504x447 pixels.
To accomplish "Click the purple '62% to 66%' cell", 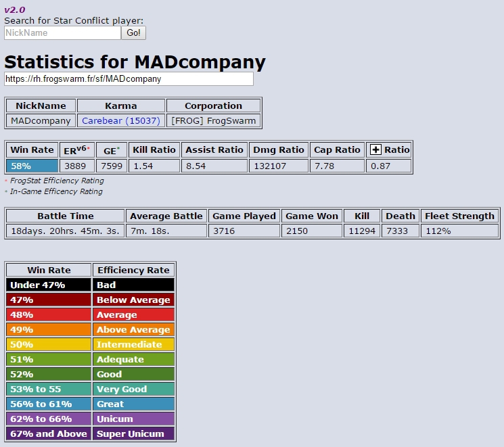I will (x=49, y=419).
